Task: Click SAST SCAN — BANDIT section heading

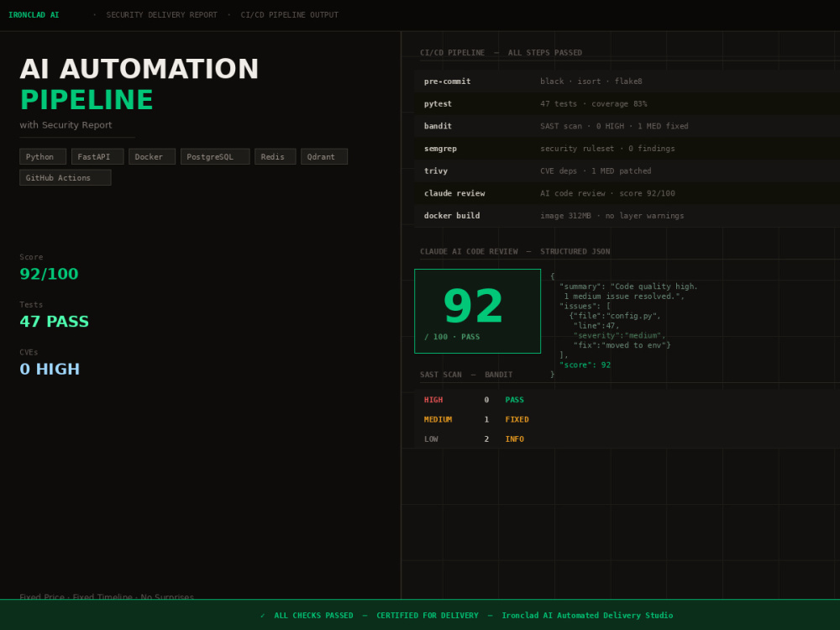Action: 466,375
